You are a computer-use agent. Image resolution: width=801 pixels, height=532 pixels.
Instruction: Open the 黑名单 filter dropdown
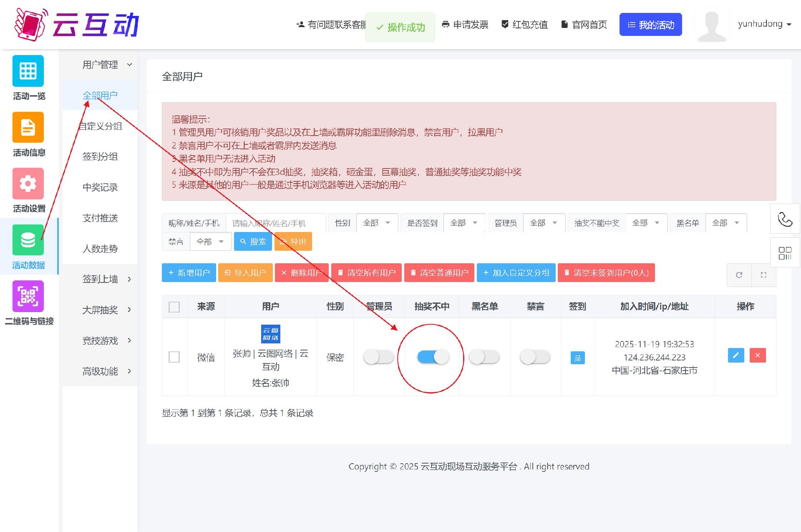[x=725, y=223]
